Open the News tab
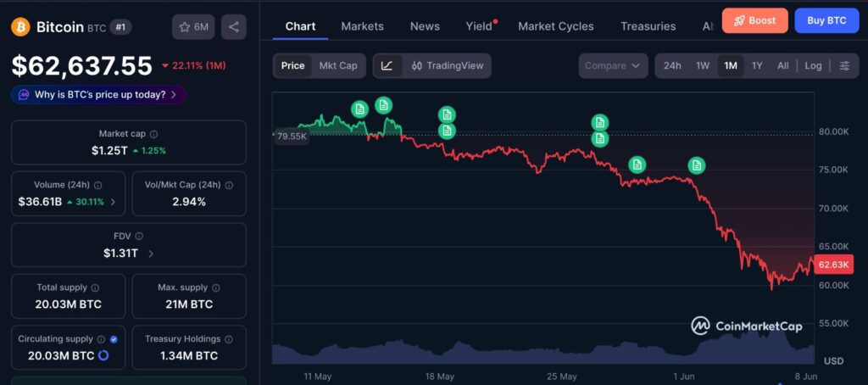The height and width of the screenshot is (385, 868). 425,26
